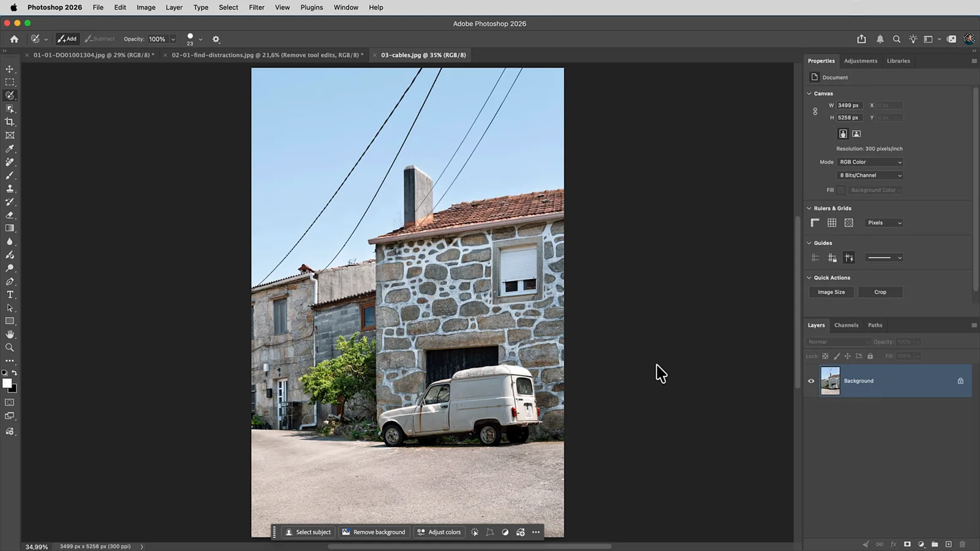Select the Eraser tool
Screen dimensions: 980x551
(x=10, y=215)
